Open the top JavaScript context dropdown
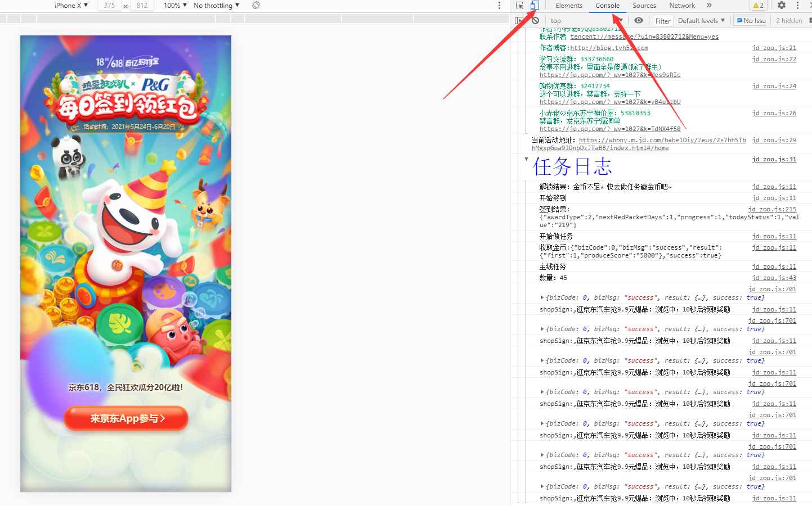This screenshot has width=812, height=506. click(x=587, y=21)
